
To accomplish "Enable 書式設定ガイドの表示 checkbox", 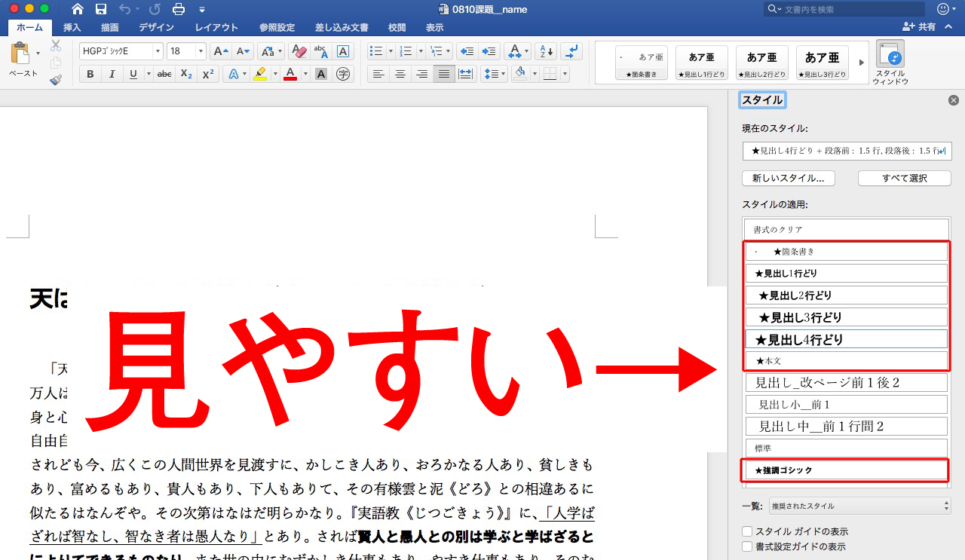I will [747, 546].
